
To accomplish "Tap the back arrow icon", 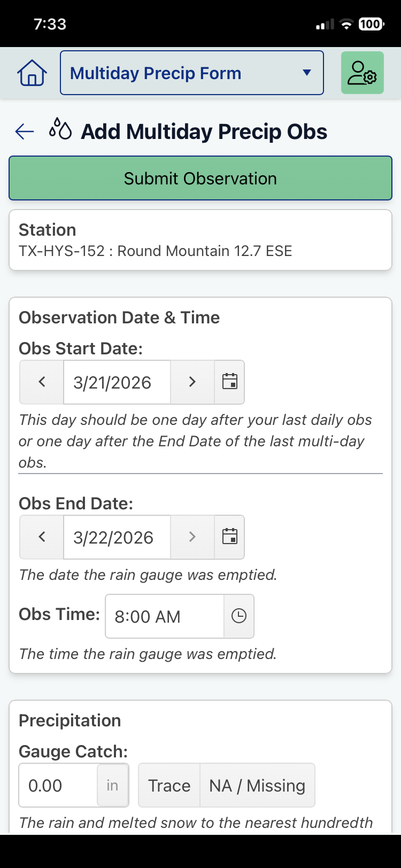I will tap(25, 131).
